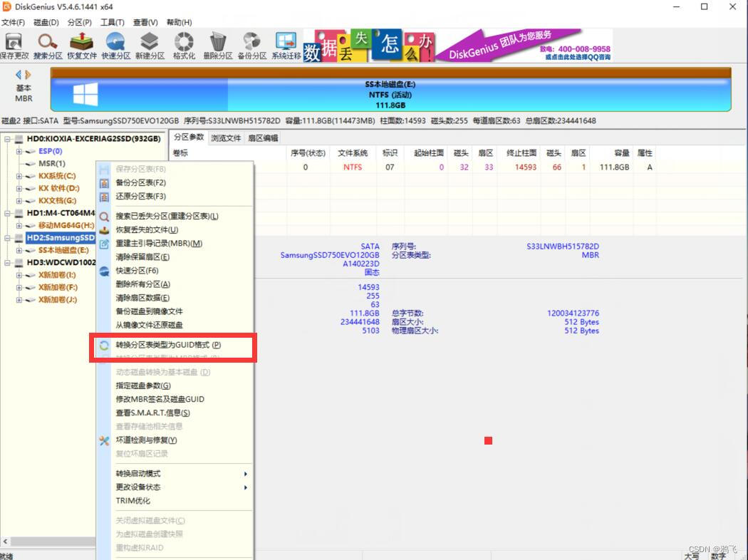The image size is (748, 560).
Task: Expand the 移动MG64G(H:) partition node
Action: tap(19, 226)
